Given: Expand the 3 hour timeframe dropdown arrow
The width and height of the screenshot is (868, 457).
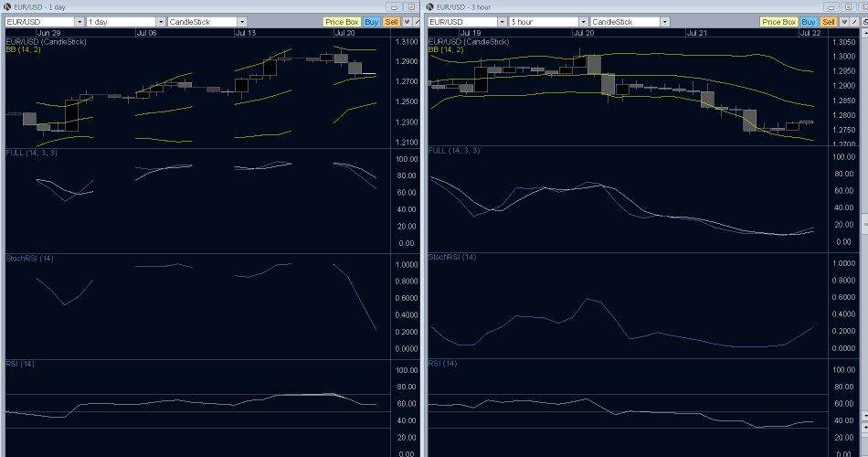Looking at the screenshot, I should (583, 22).
